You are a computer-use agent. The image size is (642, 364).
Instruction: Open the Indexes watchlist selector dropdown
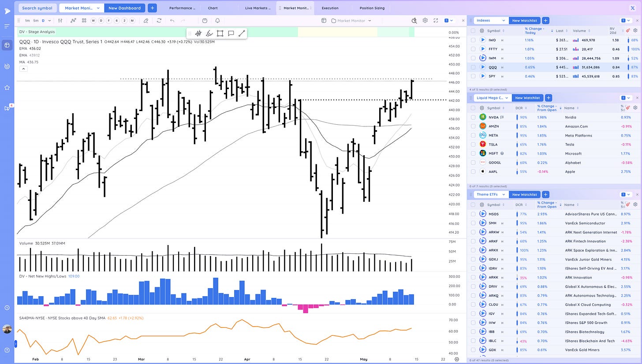tap(491, 20)
